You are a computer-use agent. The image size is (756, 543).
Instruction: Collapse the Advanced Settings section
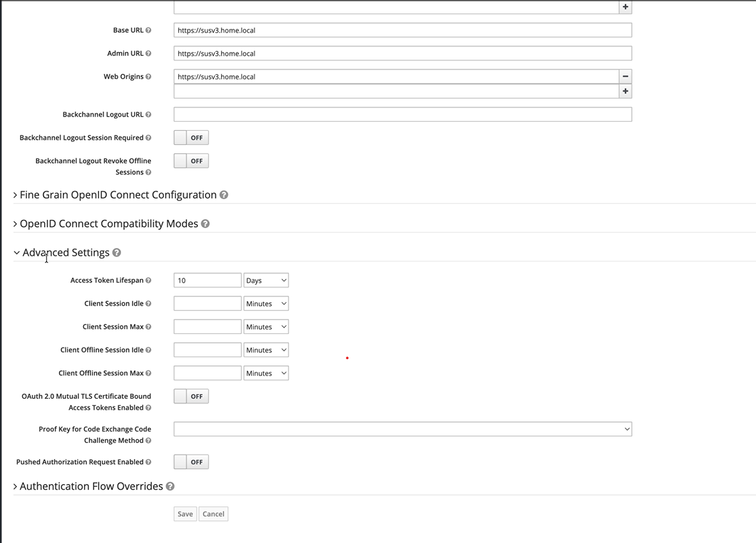point(65,253)
